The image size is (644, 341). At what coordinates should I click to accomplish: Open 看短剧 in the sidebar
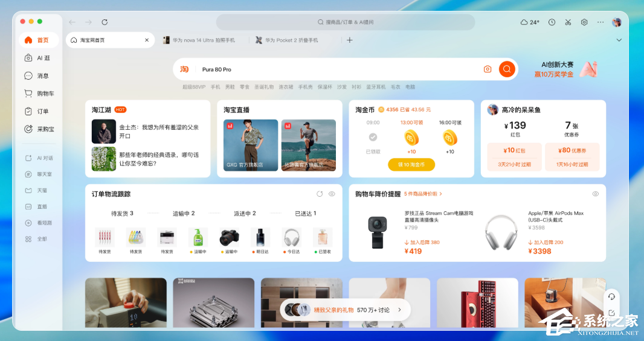click(x=39, y=223)
